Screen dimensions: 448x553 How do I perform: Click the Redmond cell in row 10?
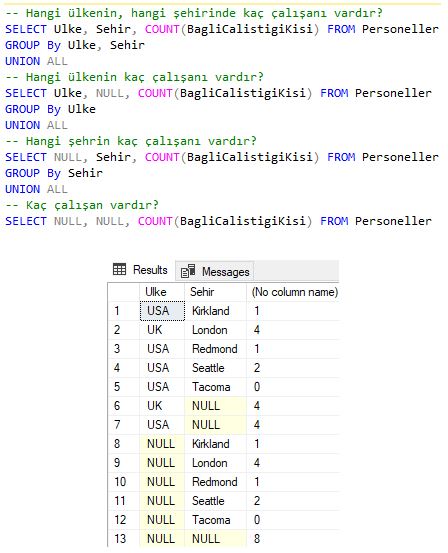pos(215,482)
